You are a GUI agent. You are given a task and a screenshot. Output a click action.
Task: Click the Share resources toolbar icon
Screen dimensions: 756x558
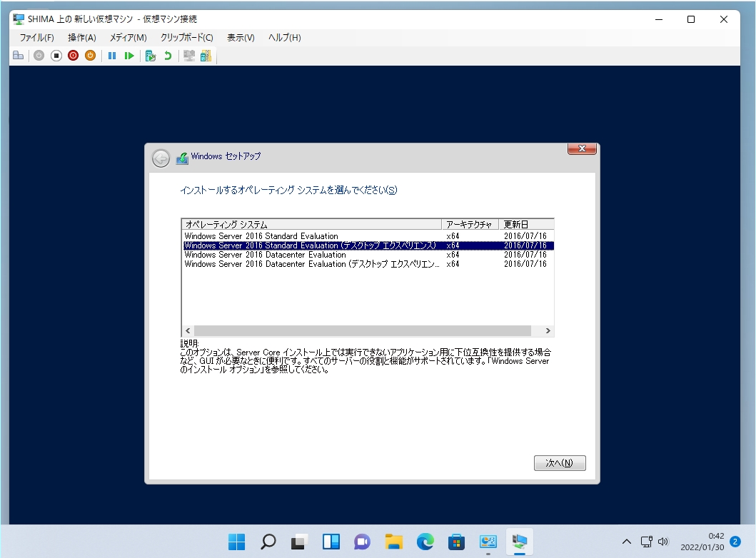[x=206, y=56]
